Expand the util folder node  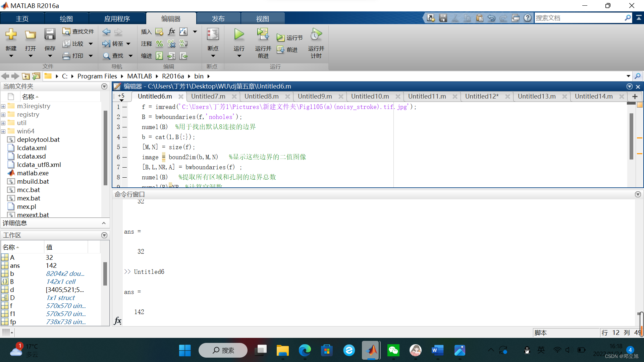coord(3,123)
